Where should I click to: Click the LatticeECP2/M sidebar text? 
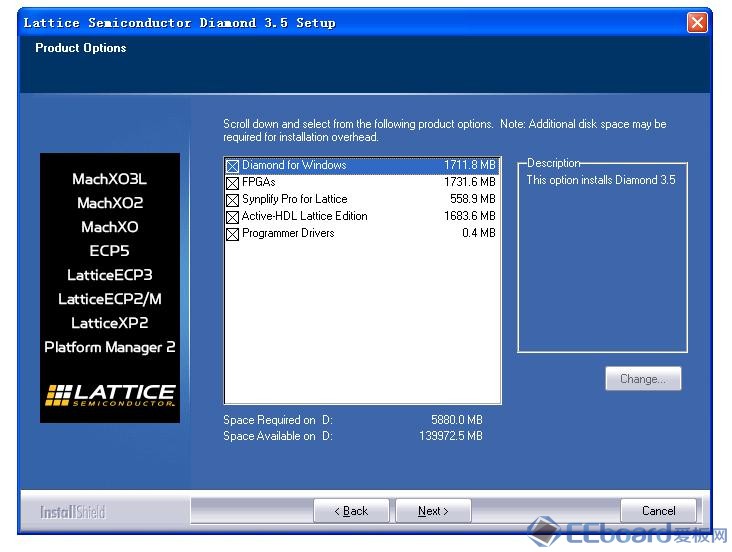coord(110,299)
